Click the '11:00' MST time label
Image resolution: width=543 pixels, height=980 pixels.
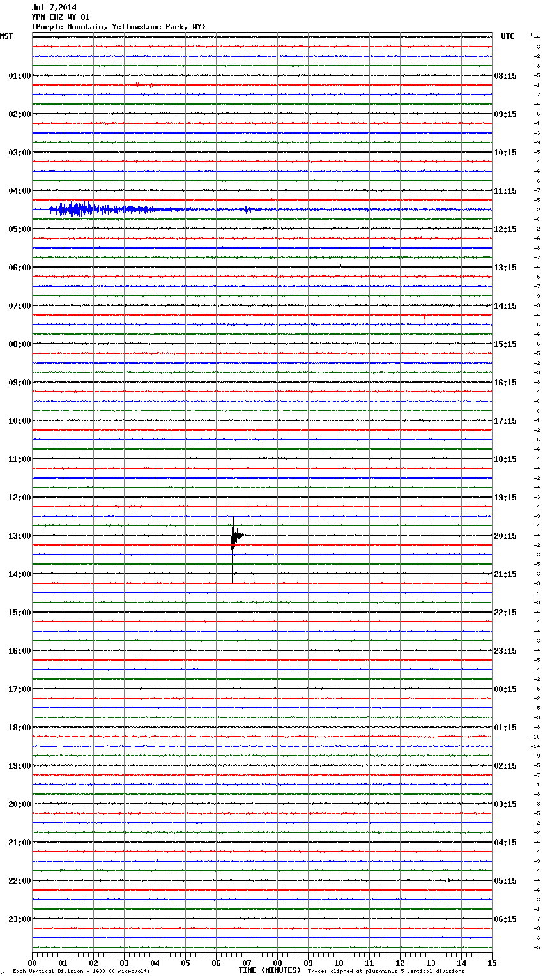(19, 459)
